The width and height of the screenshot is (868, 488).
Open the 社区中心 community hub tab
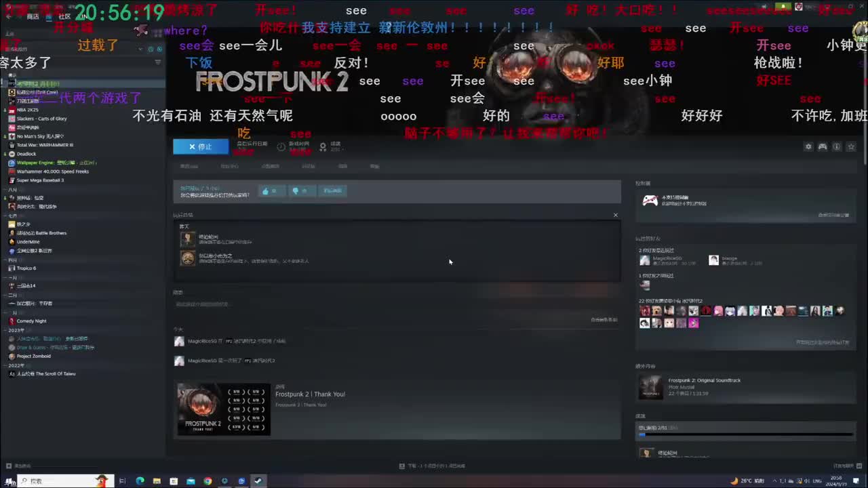[230, 166]
